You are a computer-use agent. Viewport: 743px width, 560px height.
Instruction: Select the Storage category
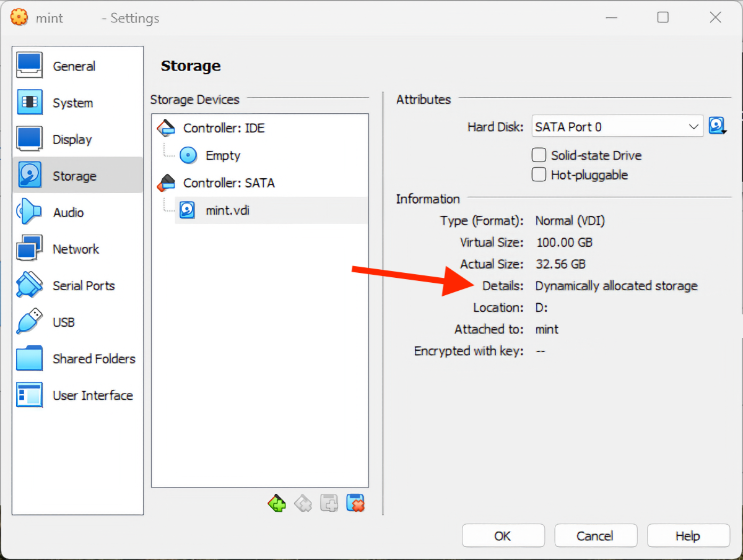78,176
